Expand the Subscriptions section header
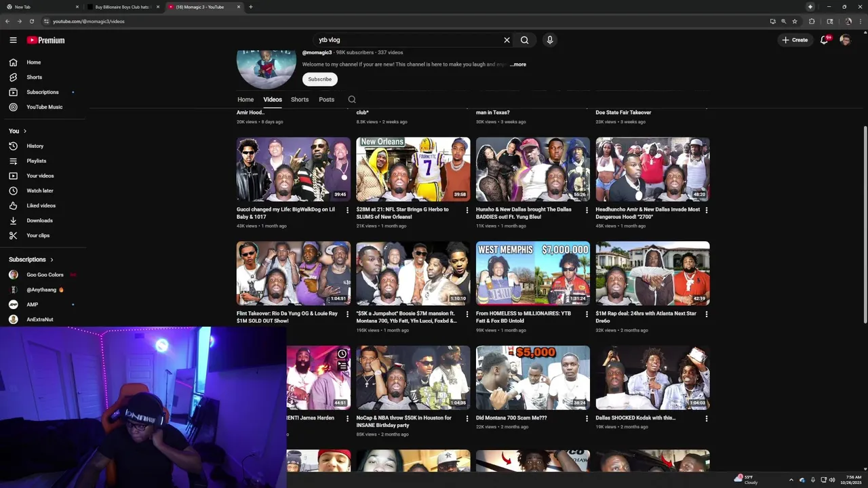This screenshot has width=868, height=488. point(31,260)
